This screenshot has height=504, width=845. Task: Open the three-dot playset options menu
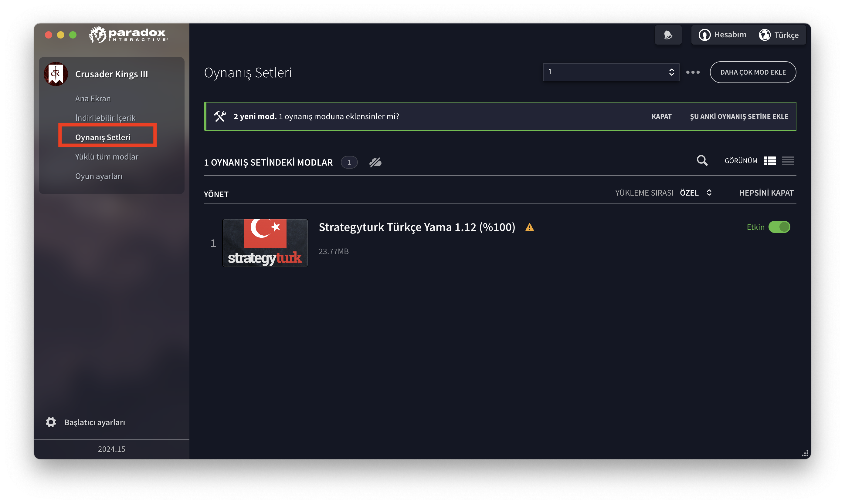693,72
